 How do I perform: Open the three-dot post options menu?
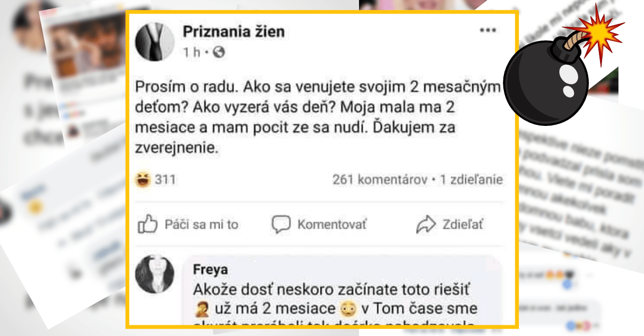click(489, 30)
